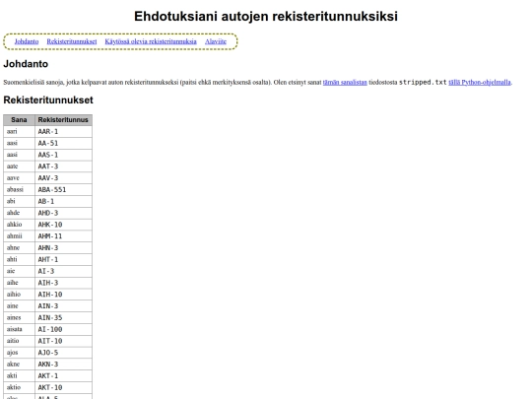Viewport: 532px width, 399px height.
Task: Click the word 'ahmii' in the table
Action: (x=14, y=235)
